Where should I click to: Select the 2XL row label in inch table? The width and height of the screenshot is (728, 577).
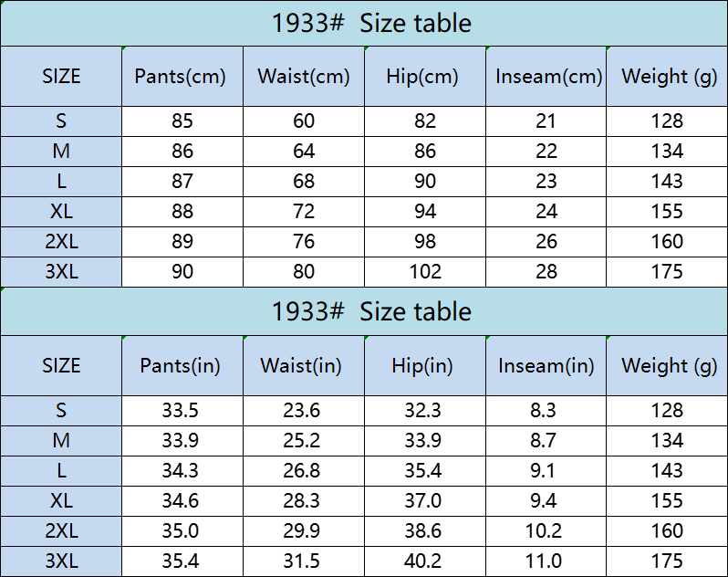click(61, 531)
